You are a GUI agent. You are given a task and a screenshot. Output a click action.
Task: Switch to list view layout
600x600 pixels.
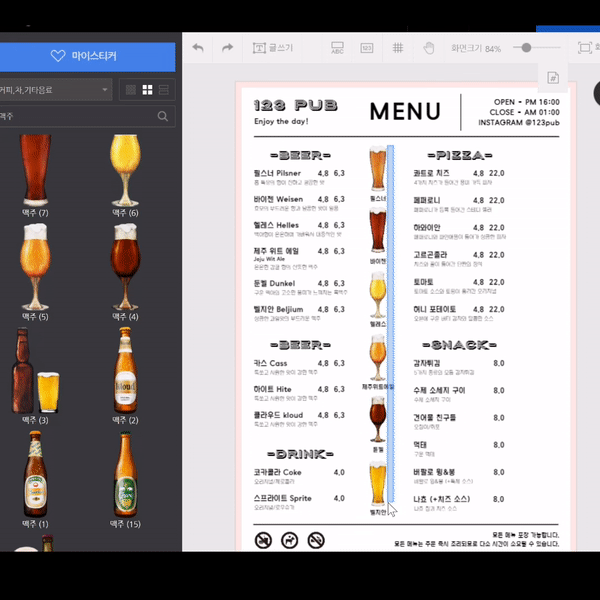click(x=164, y=90)
